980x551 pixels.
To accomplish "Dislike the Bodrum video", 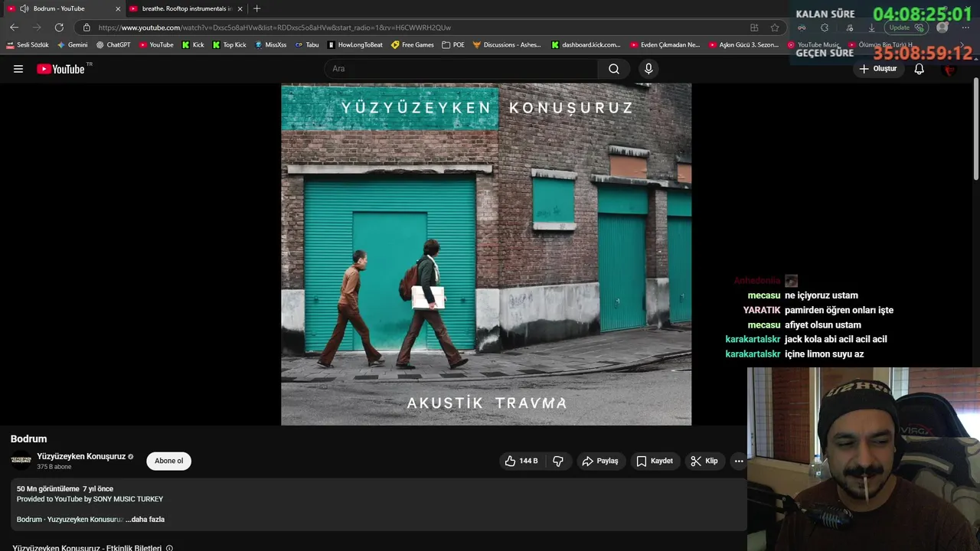I will pyautogui.click(x=558, y=461).
